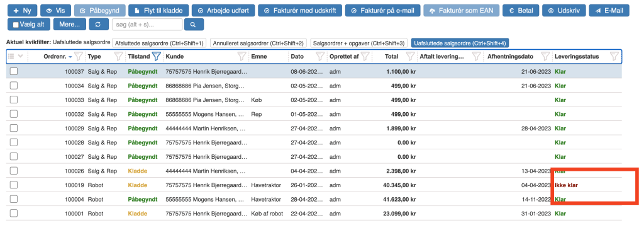Click the refresh arrows icon button
Screen dimensions: 644x230
pos(97,25)
